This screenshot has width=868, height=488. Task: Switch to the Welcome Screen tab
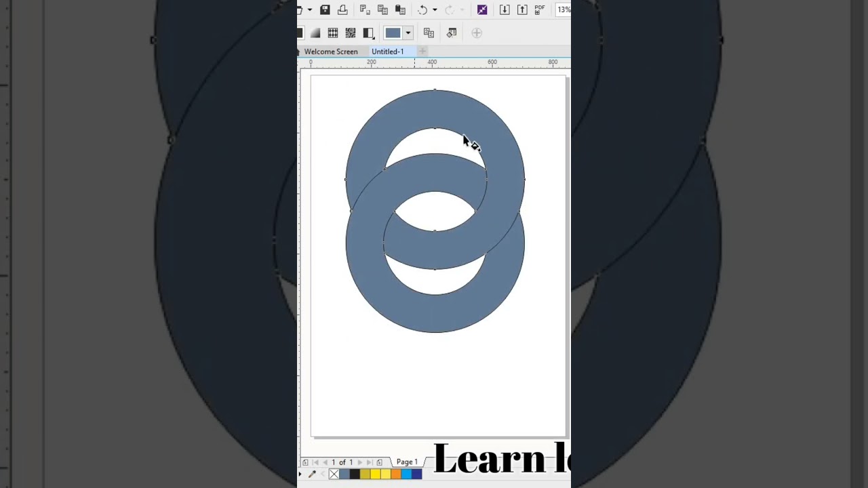pyautogui.click(x=331, y=52)
